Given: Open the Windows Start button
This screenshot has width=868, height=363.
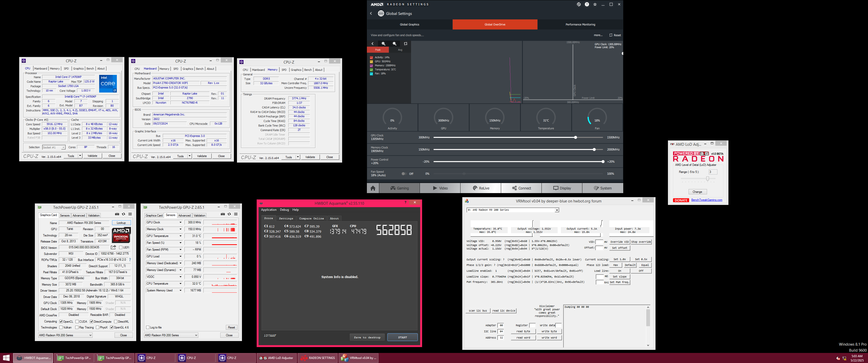Looking at the screenshot, I should point(6,358).
